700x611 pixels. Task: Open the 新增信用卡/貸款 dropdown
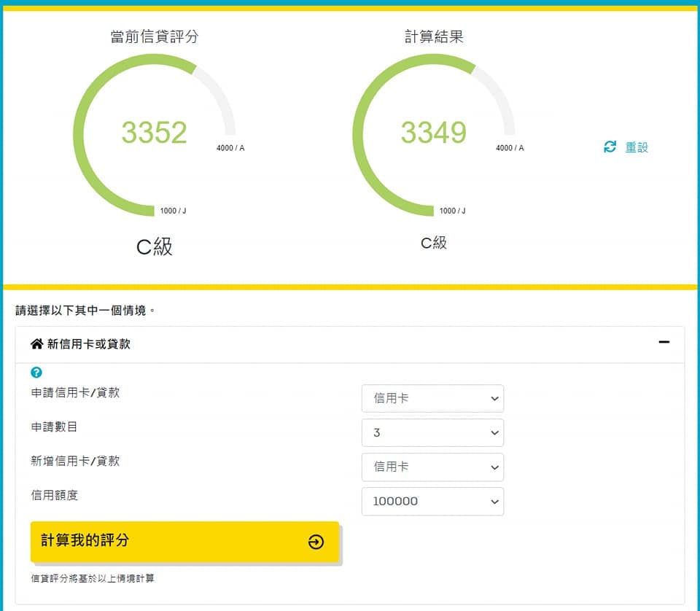coord(432,467)
